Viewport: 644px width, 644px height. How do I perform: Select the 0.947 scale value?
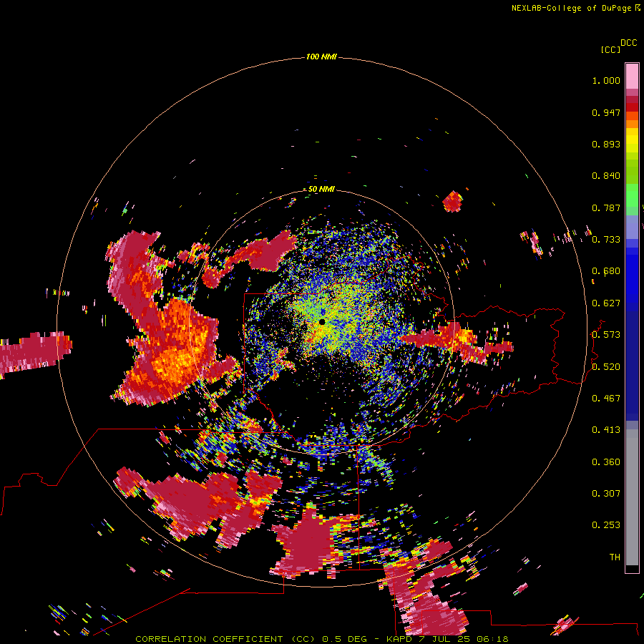coord(606,112)
